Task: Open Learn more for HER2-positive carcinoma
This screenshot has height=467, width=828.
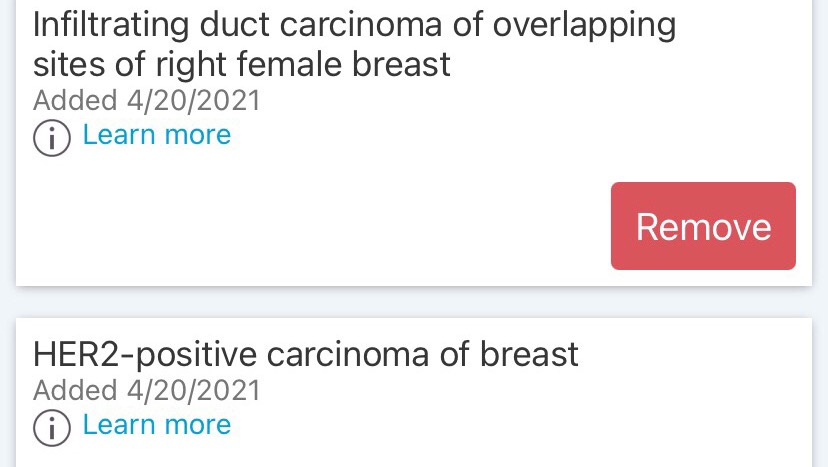Action: tap(156, 425)
